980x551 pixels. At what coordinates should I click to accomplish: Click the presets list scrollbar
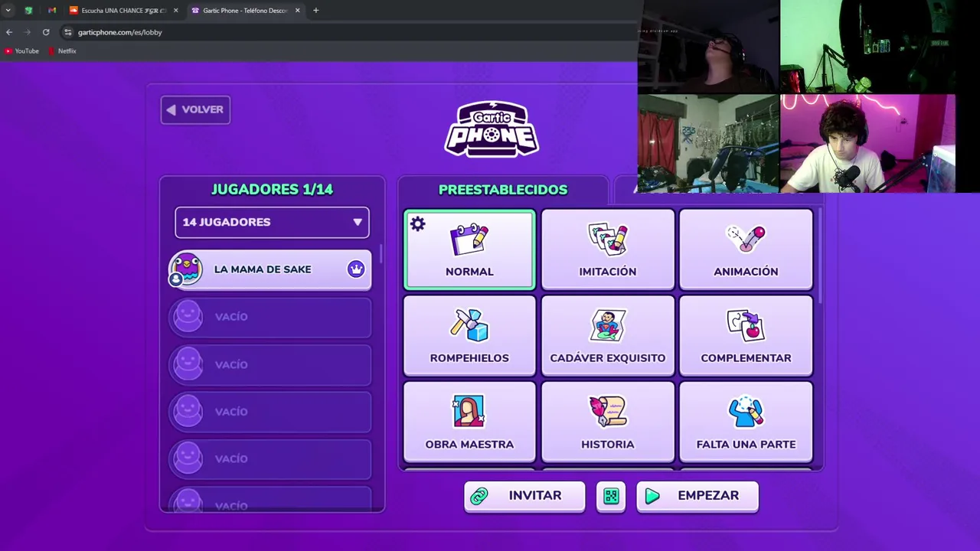[819, 256]
